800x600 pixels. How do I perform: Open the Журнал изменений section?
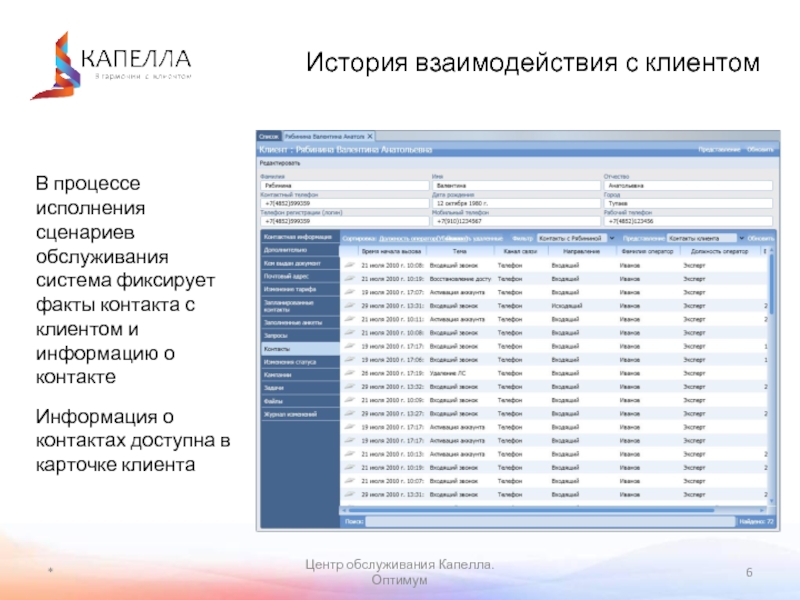click(x=300, y=414)
